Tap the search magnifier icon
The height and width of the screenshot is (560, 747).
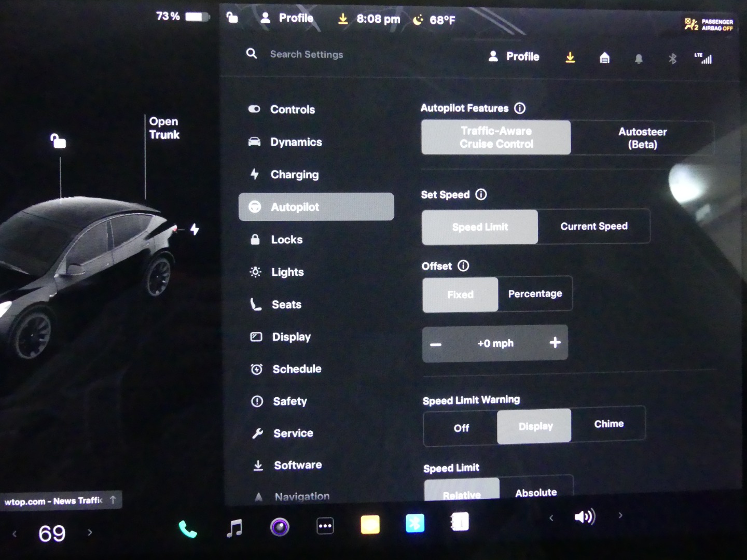(x=252, y=53)
